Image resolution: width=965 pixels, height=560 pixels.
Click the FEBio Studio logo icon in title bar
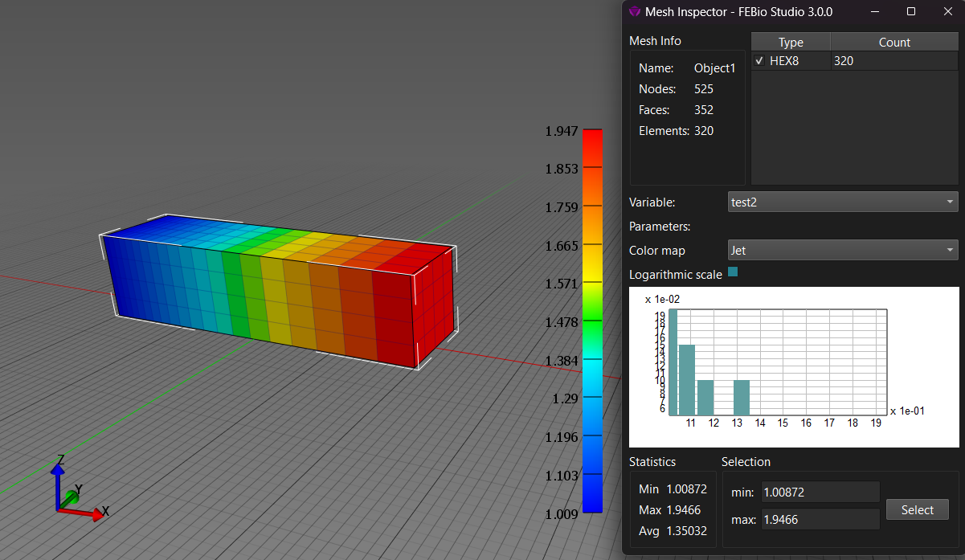pyautogui.click(x=635, y=12)
